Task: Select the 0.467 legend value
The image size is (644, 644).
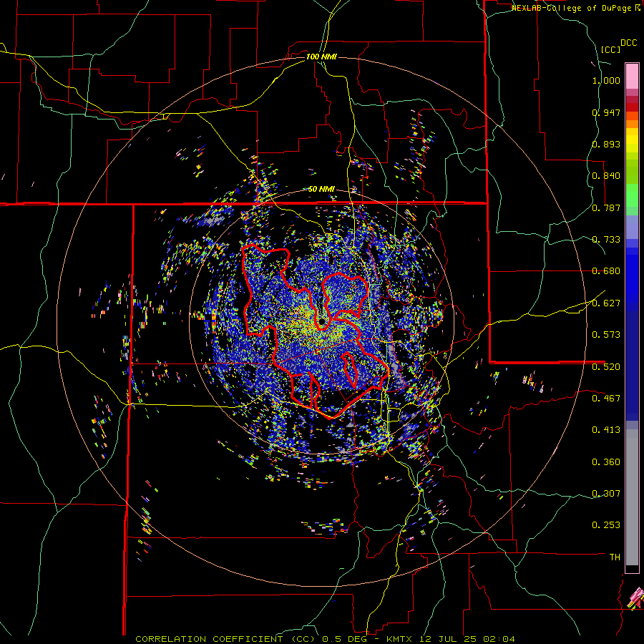Action: [x=606, y=399]
